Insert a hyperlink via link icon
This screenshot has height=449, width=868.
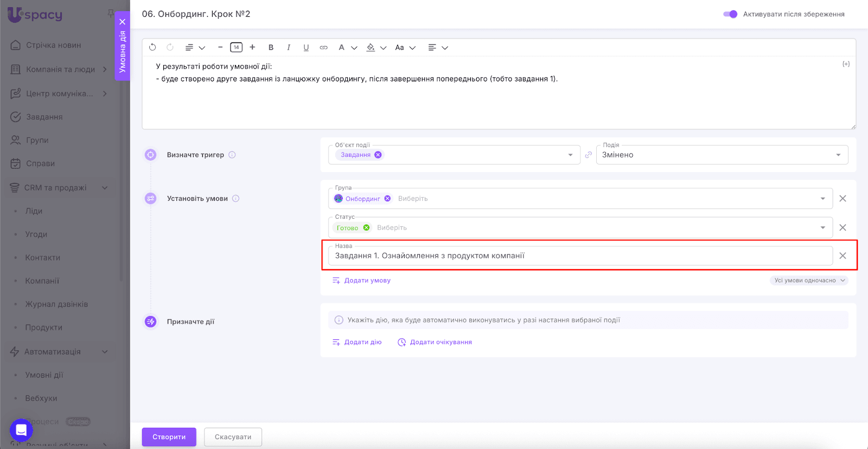coord(323,47)
